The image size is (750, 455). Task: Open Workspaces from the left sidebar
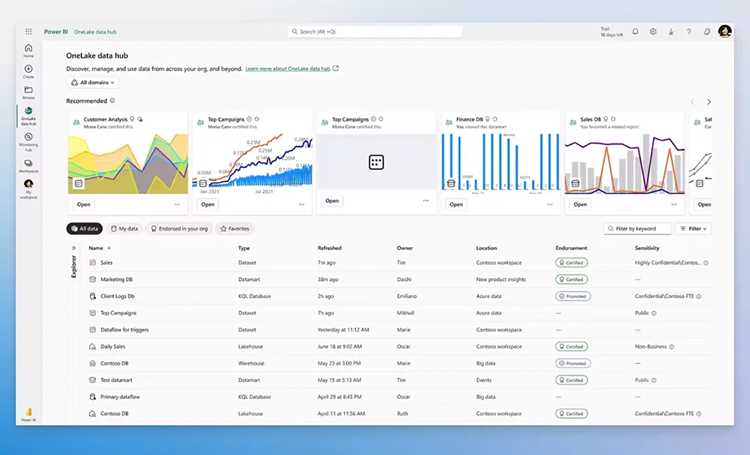[29, 166]
